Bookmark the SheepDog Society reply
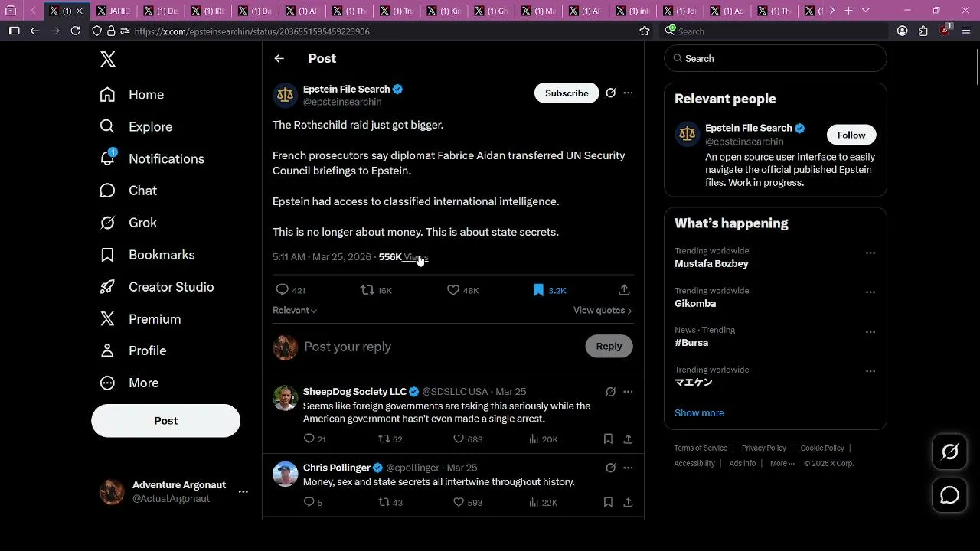980x551 pixels. 608,439
